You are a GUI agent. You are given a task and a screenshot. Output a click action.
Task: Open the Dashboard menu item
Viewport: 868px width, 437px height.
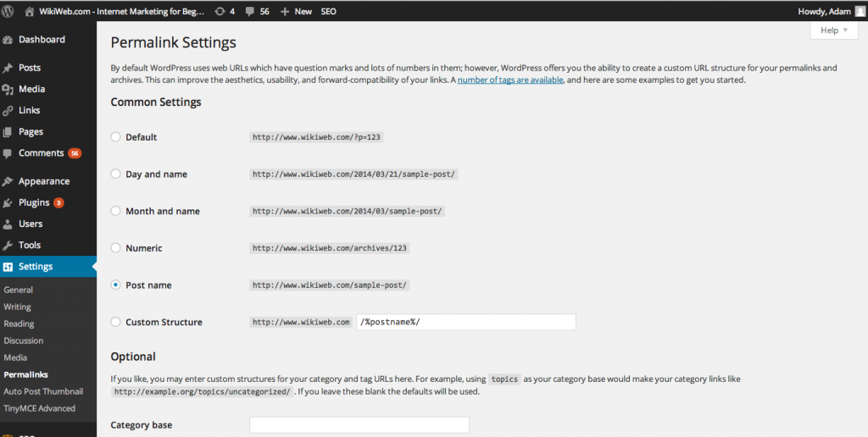[42, 39]
